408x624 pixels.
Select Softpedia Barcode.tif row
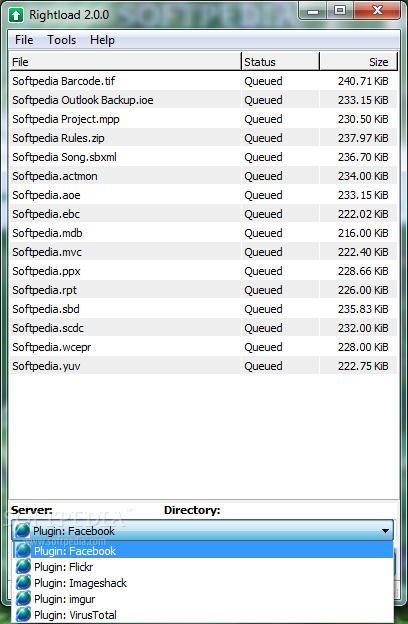point(203,81)
